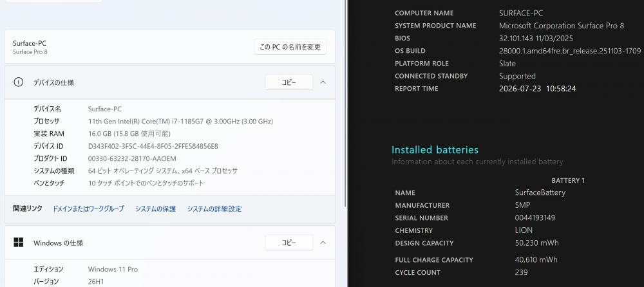The height and width of the screenshot is (287, 644).
Task: Copy device specifications with コピー button
Action: 289,82
